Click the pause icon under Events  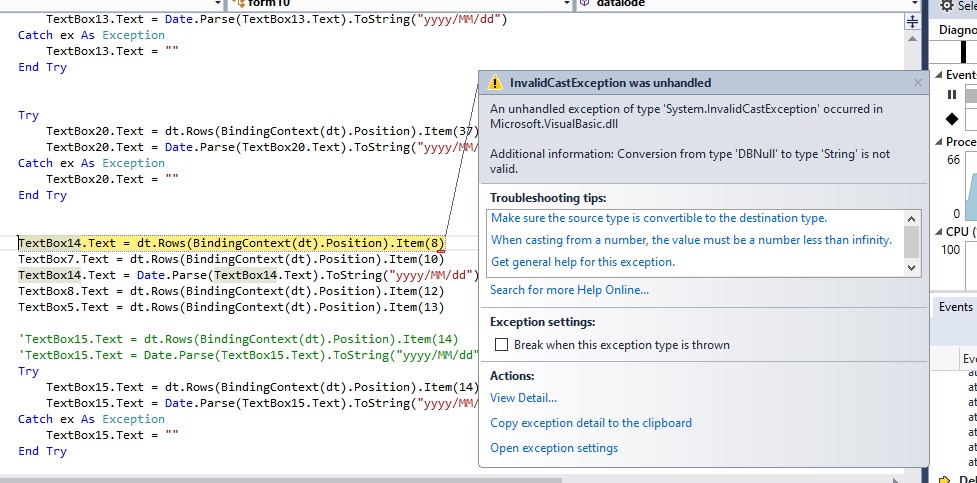[951, 95]
